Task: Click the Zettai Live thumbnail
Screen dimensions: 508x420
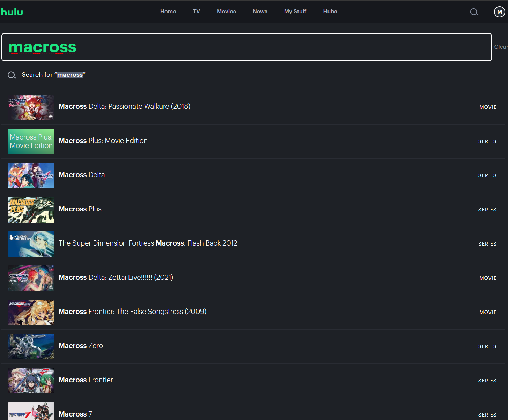Action: 31,278
